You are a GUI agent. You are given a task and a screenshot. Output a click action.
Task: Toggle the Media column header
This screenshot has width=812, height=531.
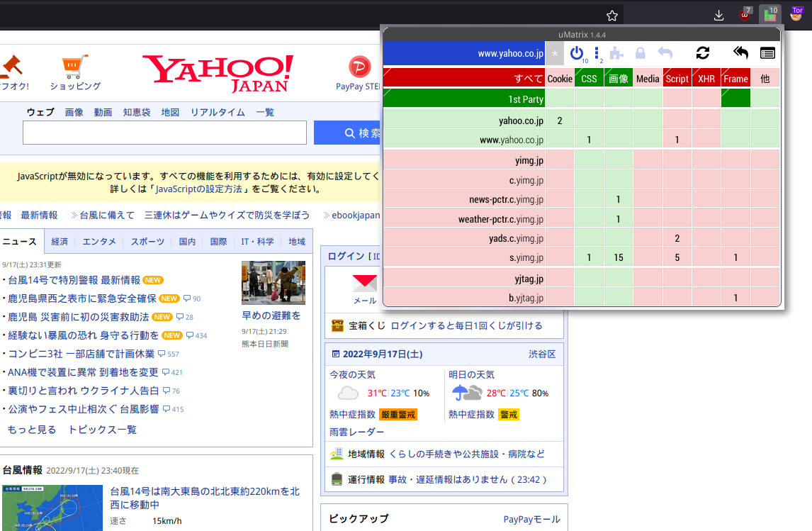(x=648, y=78)
